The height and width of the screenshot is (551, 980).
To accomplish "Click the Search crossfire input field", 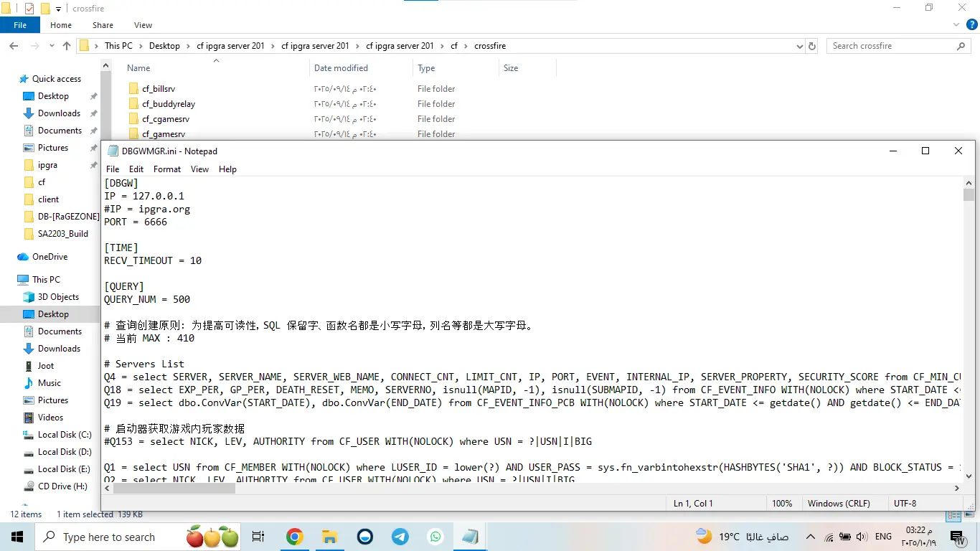I will pyautogui.click(x=892, y=46).
